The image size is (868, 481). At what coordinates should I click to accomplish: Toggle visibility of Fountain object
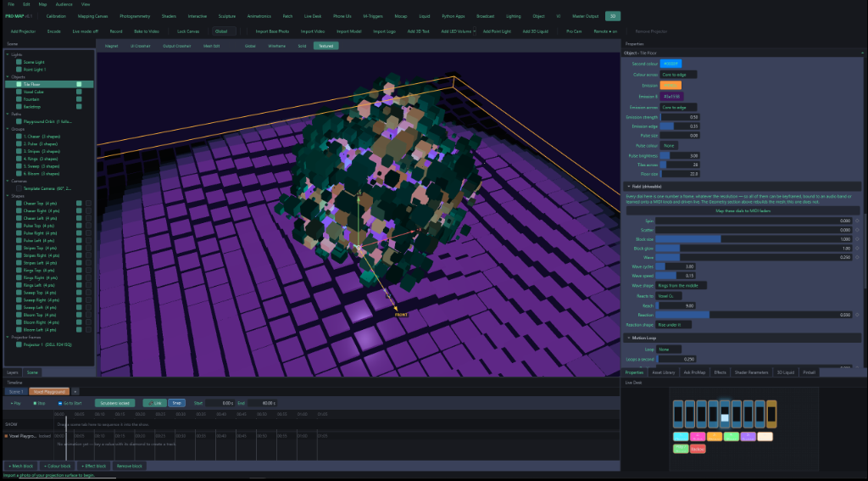(x=79, y=99)
